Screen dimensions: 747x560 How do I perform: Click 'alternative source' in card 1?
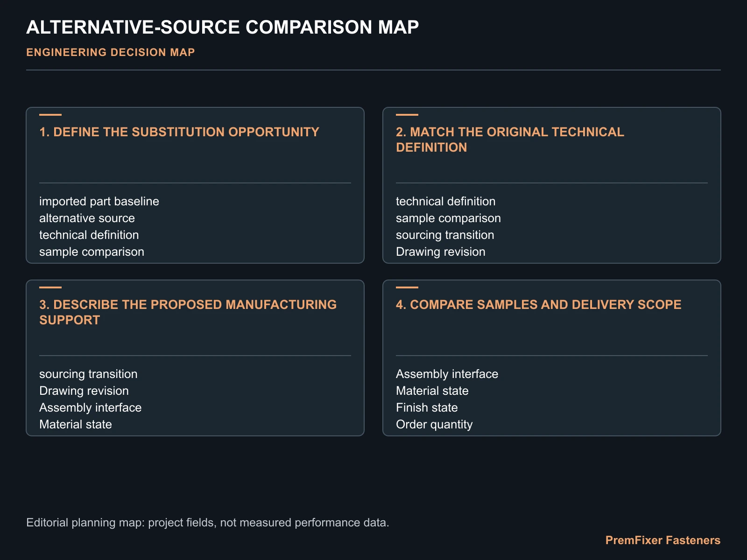click(87, 218)
